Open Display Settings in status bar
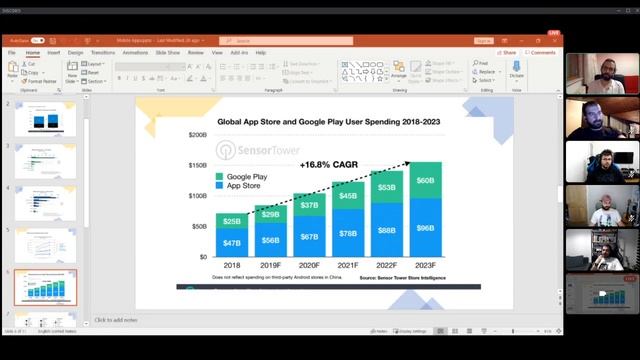 point(409,331)
